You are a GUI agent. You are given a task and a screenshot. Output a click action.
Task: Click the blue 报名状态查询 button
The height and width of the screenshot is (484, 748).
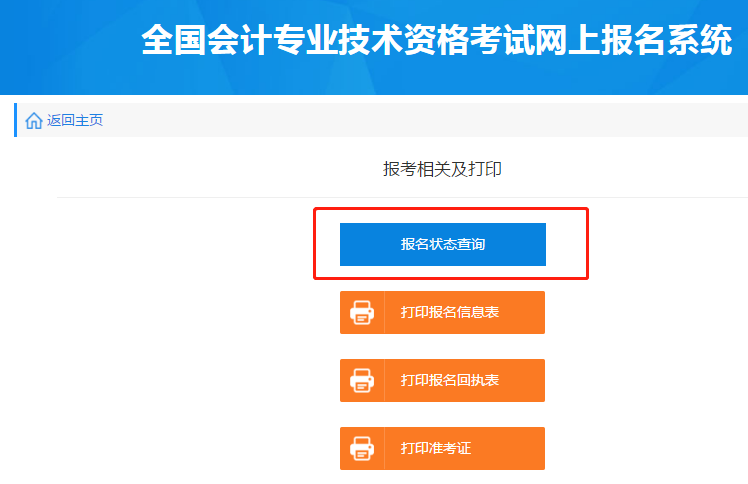[443, 244]
